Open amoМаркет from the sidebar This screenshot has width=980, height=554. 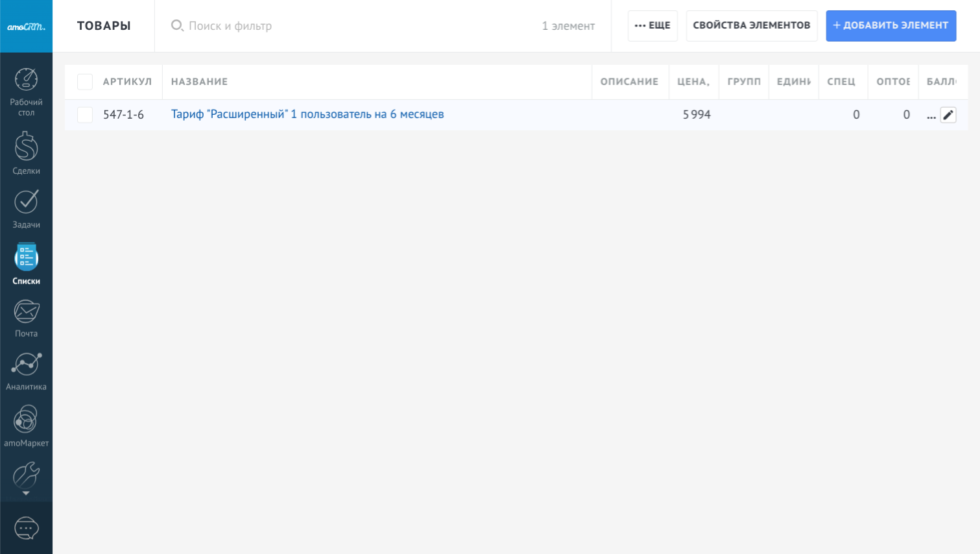[x=26, y=420]
